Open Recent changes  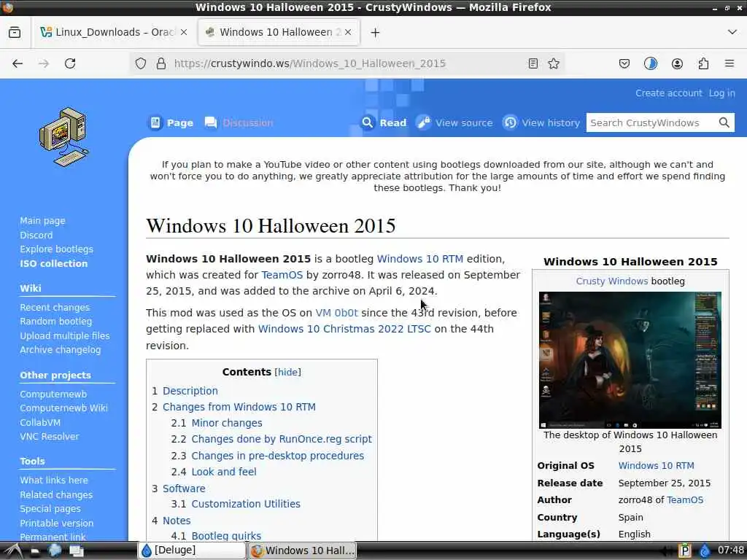(54, 308)
